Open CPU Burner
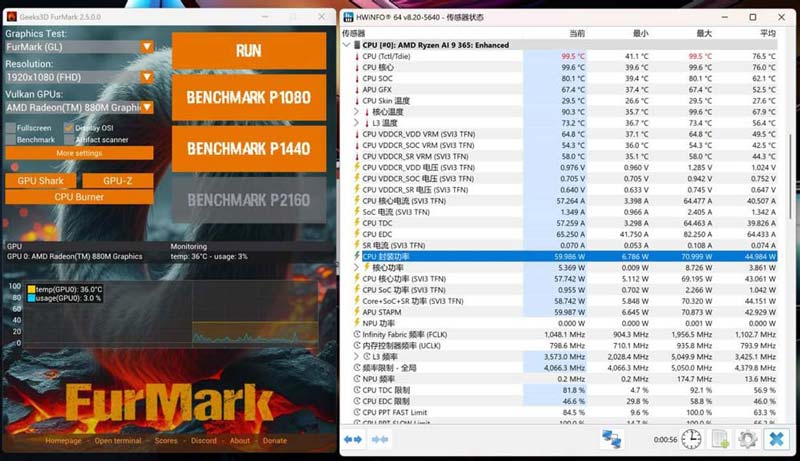800x461 pixels. tap(79, 197)
